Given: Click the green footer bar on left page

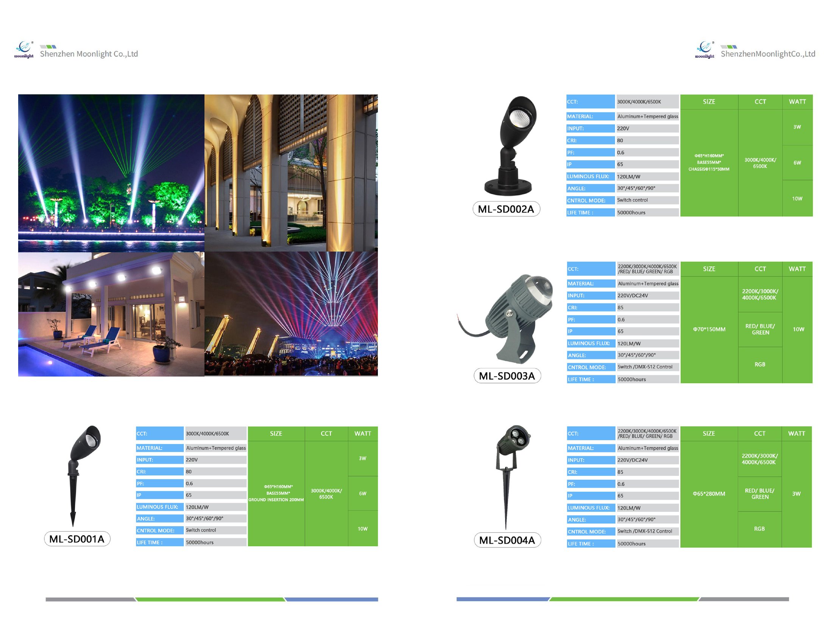Looking at the screenshot, I should pyautogui.click(x=210, y=599).
